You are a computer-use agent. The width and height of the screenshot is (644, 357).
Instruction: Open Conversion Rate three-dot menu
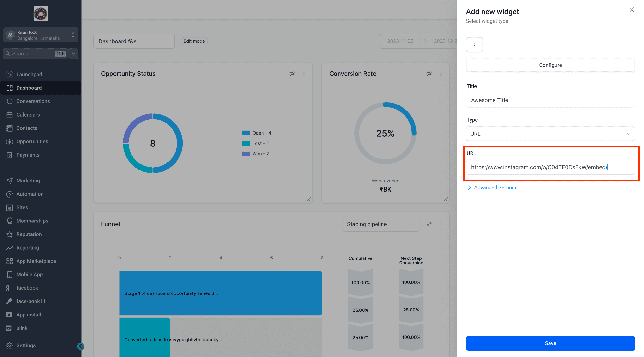pos(441,74)
